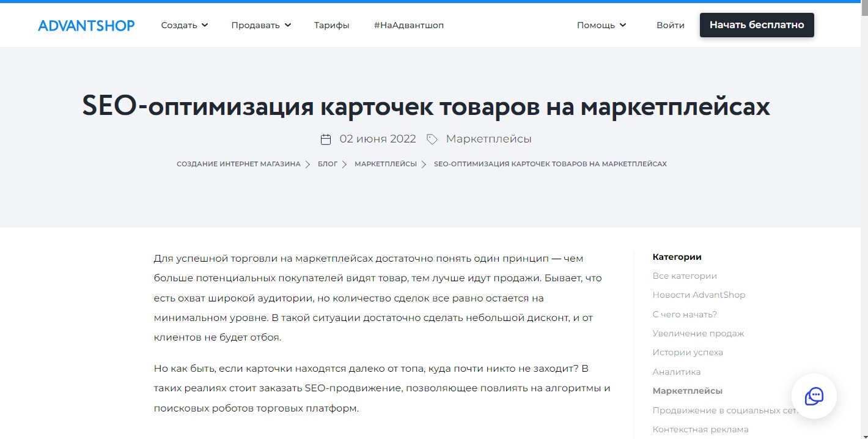Expand the Помощь dropdown menu

(x=601, y=25)
